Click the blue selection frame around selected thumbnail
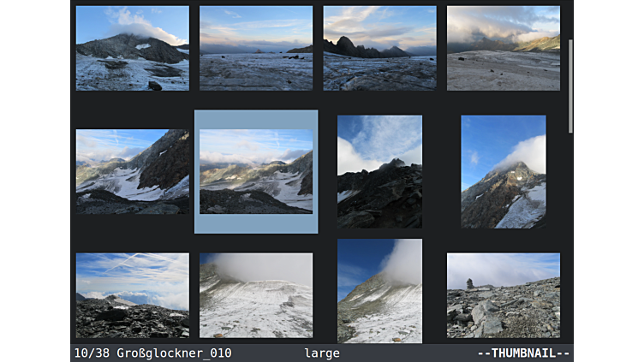Viewport: 644px width, 362px height. pos(256,119)
